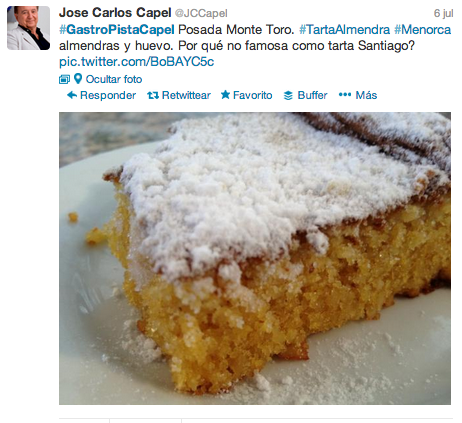The height and width of the screenshot is (423, 462).
Task: Click the location pin icon
Action: (78, 79)
